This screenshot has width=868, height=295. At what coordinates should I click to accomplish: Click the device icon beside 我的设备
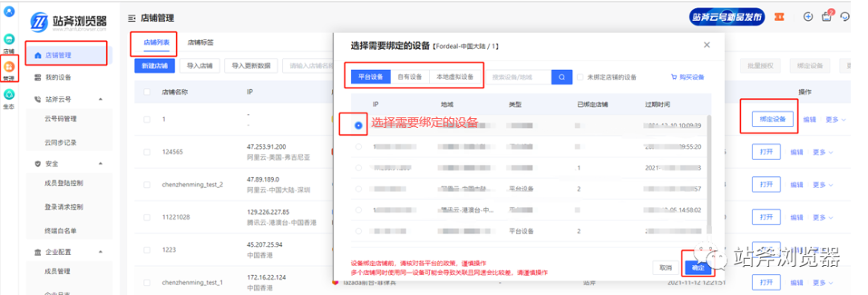[x=38, y=77]
